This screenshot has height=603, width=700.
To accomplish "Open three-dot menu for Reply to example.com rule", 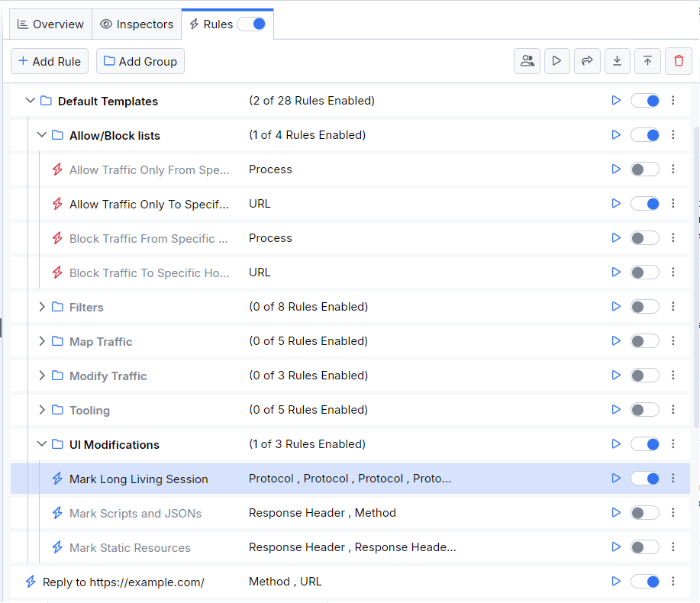I will pos(673,582).
